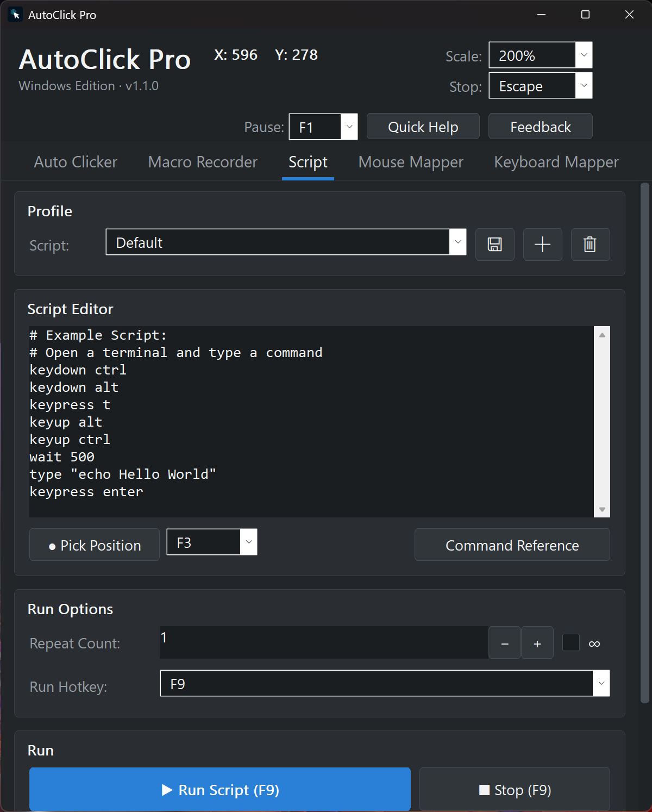This screenshot has height=812, width=652.
Task: Click the 'keydown alt' line
Action: tap(74, 388)
